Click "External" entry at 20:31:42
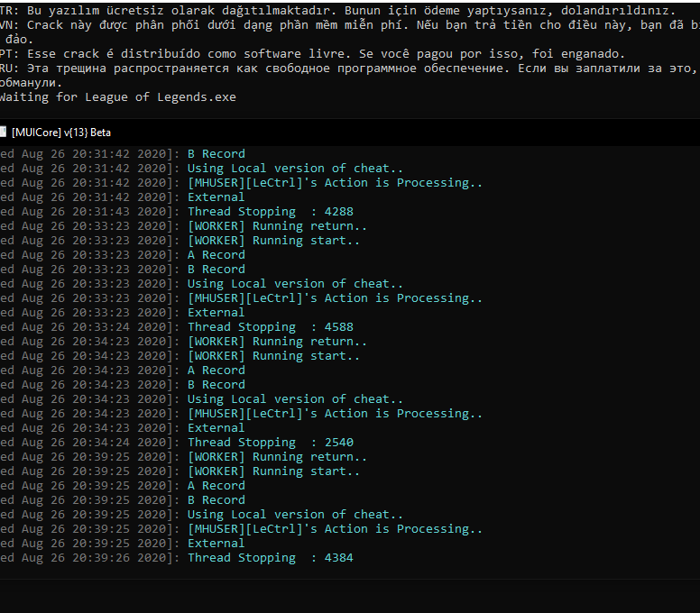 (x=216, y=197)
